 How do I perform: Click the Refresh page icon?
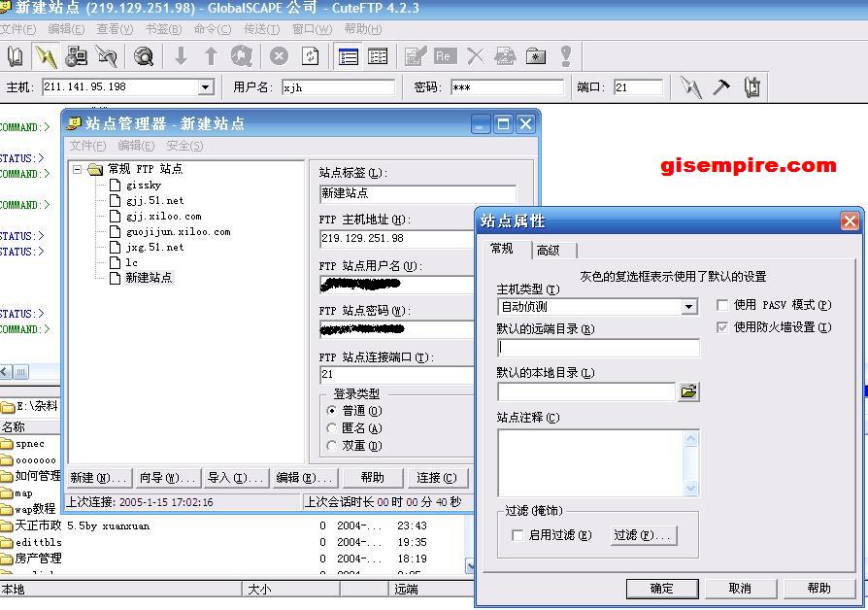[310, 56]
